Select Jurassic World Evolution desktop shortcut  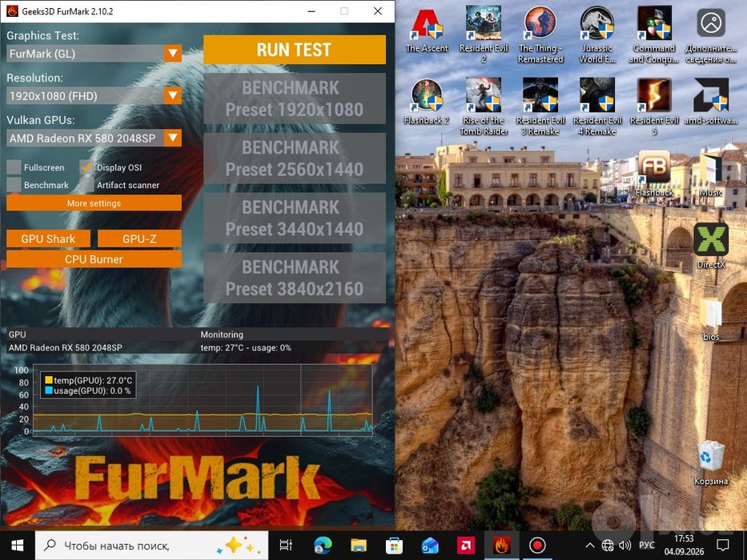pyautogui.click(x=597, y=34)
